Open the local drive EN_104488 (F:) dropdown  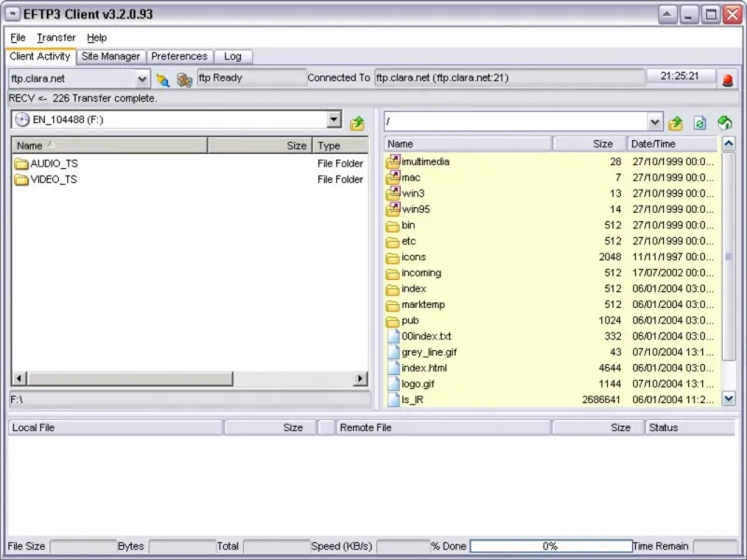coord(334,119)
